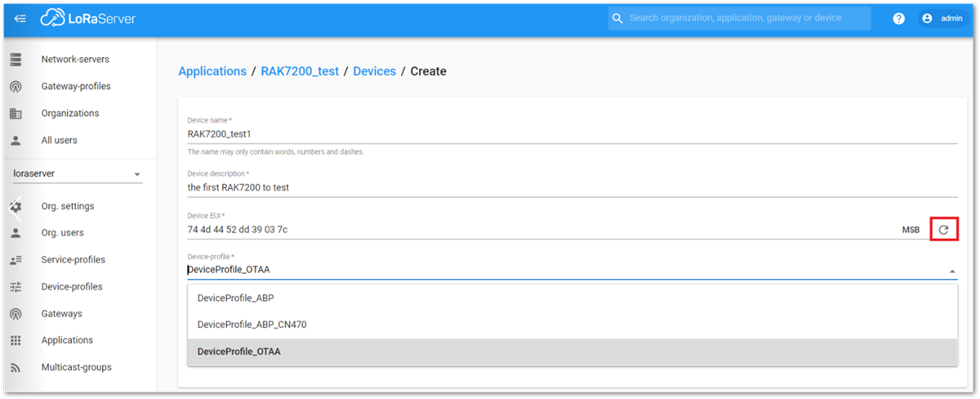Image resolution: width=980 pixels, height=399 pixels.
Task: Collapse sidebar with the back arrow menu icon
Action: pos(20,18)
